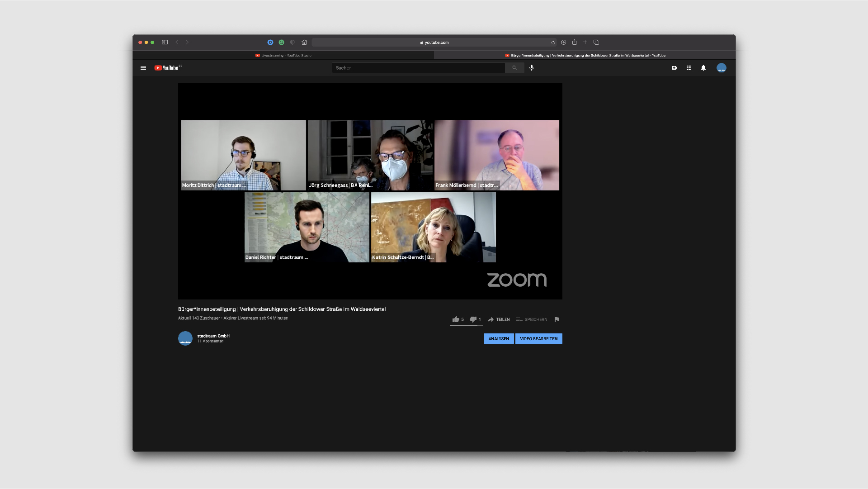Dislike the video with thumbs down
868x489 pixels.
click(x=475, y=319)
